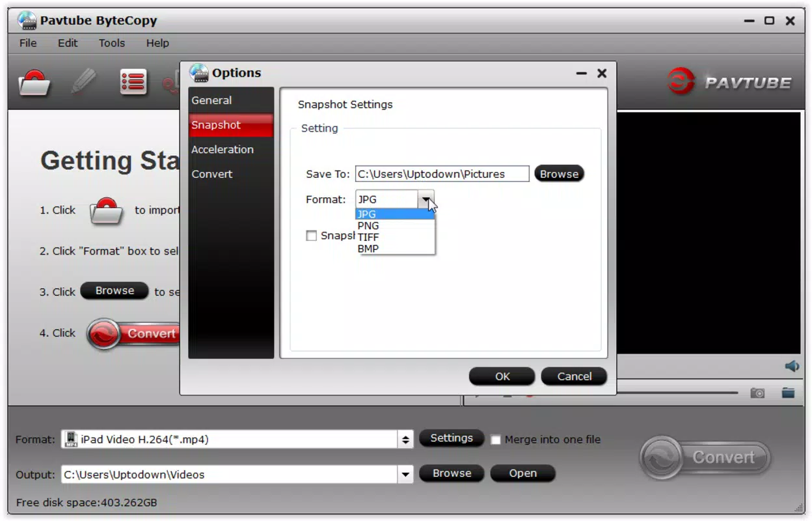This screenshot has height=521, width=812.
Task: Click the black video preview area
Action: [x=709, y=233]
